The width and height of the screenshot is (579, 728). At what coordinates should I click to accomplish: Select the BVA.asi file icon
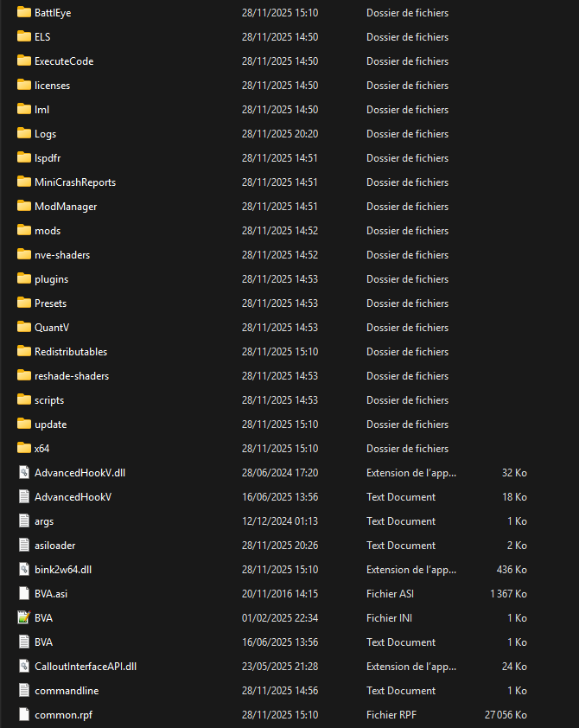pos(24,593)
